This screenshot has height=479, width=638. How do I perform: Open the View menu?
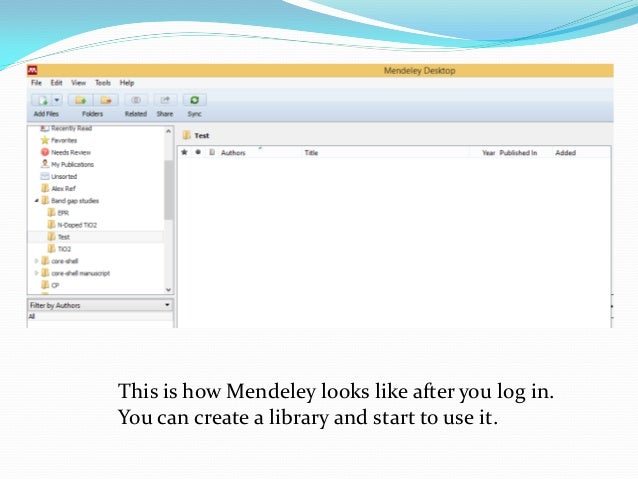click(x=79, y=83)
